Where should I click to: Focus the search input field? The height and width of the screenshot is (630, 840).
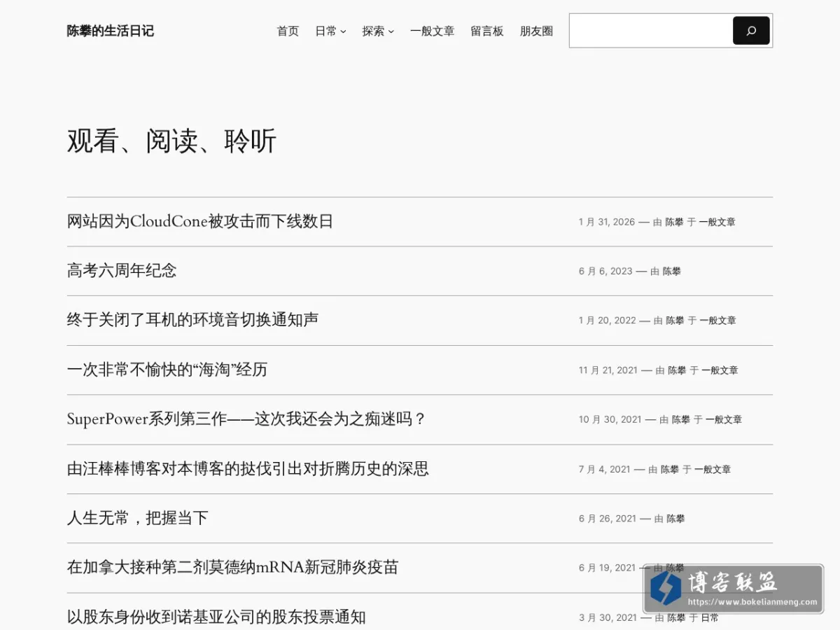tap(651, 31)
